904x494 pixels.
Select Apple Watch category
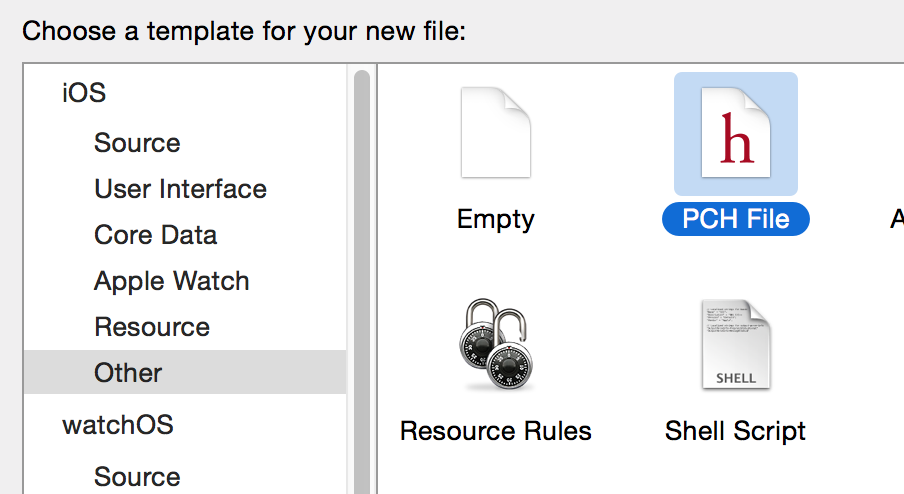click(x=172, y=281)
